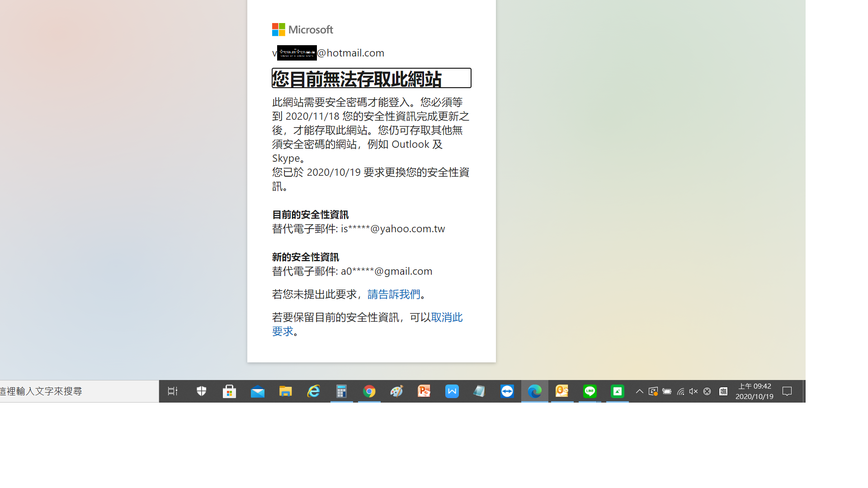The height and width of the screenshot is (488, 868).
Task: Open the Paint palette app icon
Action: click(x=397, y=391)
